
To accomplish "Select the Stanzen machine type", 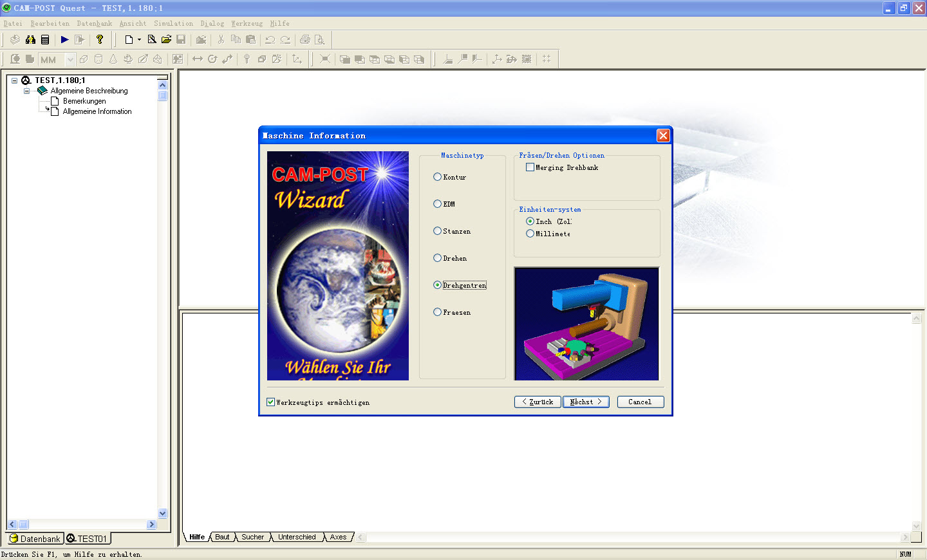I will [x=452, y=231].
